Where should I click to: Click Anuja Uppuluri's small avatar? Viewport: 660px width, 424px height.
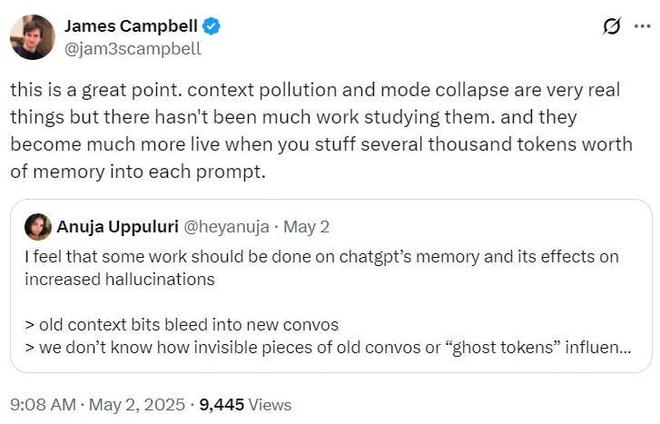[x=39, y=226]
